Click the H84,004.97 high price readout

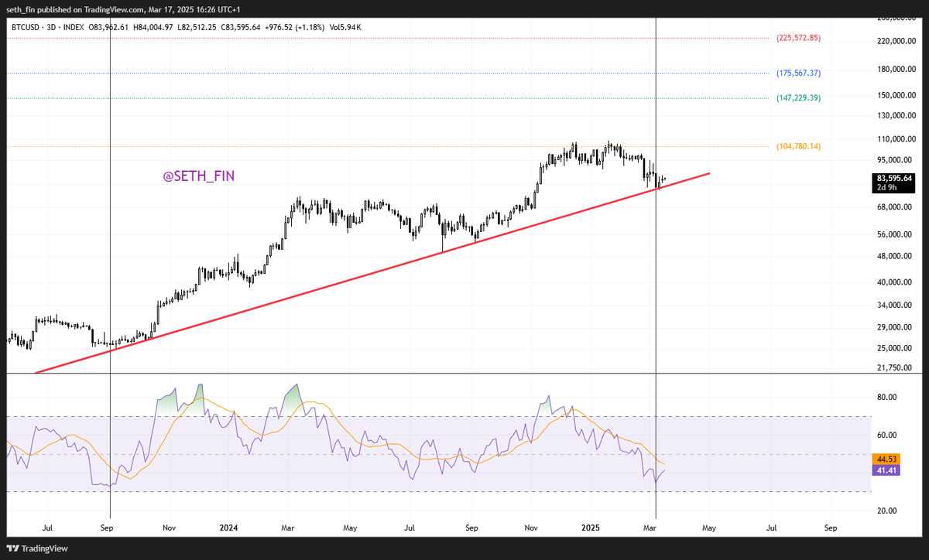point(155,27)
